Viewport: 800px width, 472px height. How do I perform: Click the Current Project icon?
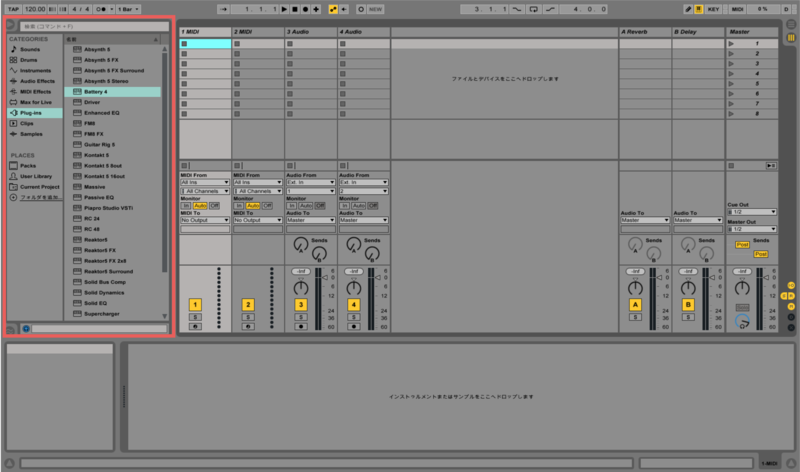coord(13,187)
